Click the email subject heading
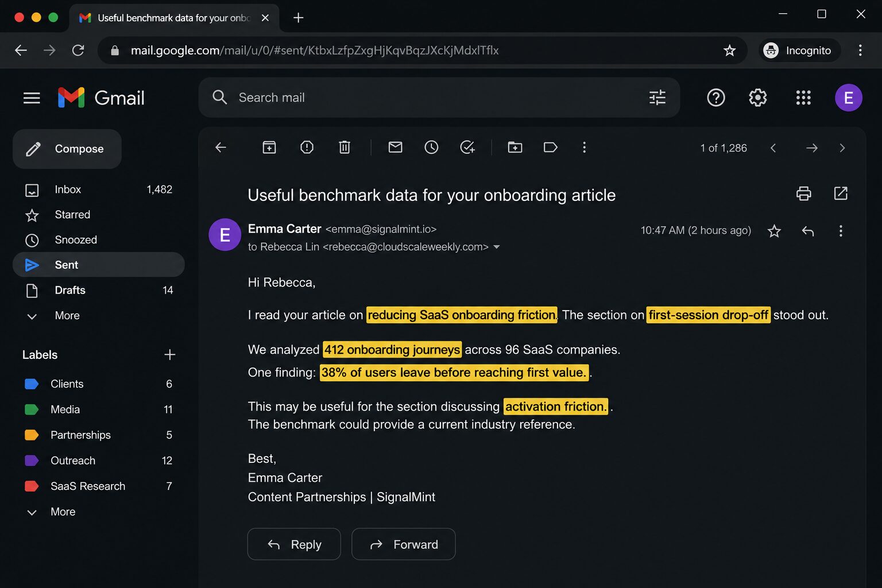This screenshot has height=588, width=882. [x=431, y=195]
